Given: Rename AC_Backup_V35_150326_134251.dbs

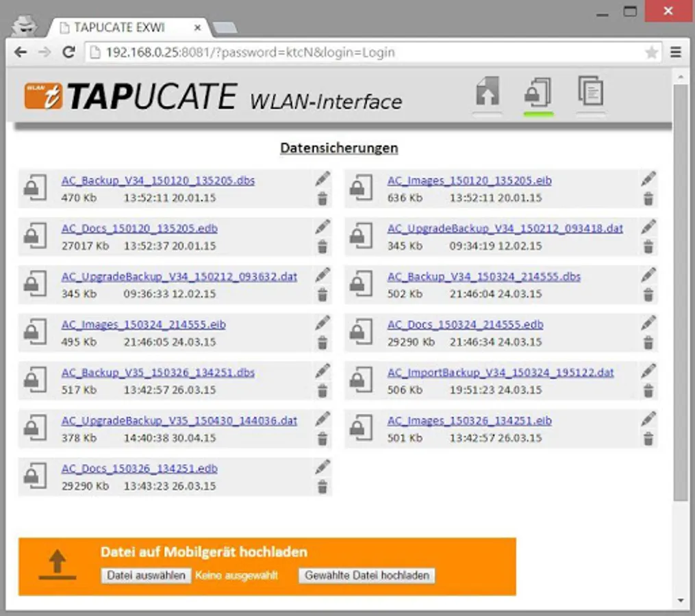Looking at the screenshot, I should pyautogui.click(x=323, y=370).
